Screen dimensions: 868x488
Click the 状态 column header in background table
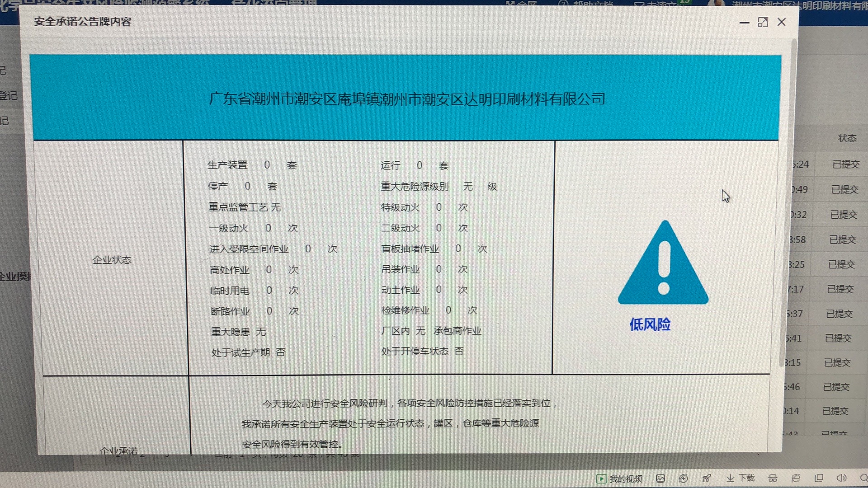(847, 138)
